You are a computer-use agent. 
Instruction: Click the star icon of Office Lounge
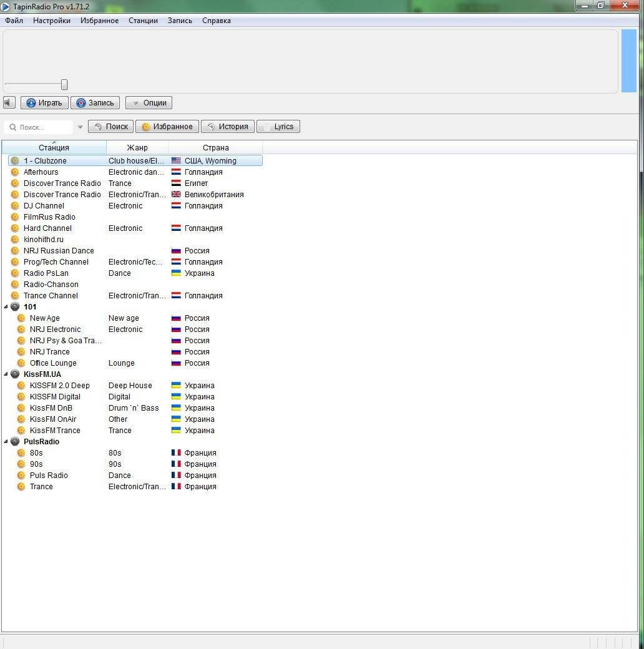pos(21,363)
